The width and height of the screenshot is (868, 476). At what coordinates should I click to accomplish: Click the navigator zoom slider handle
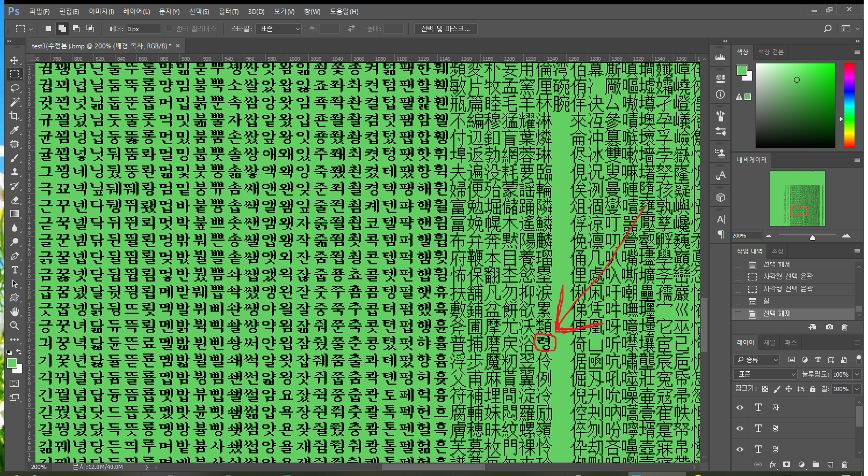pos(813,237)
